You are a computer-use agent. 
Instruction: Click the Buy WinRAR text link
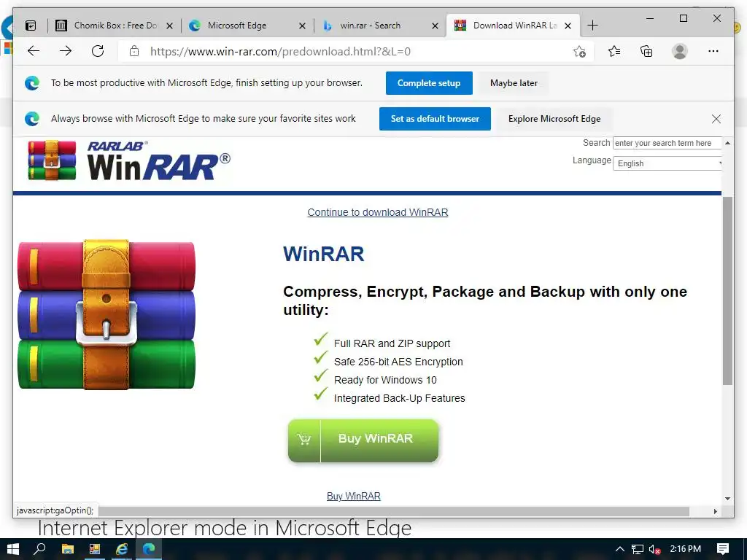click(x=354, y=496)
